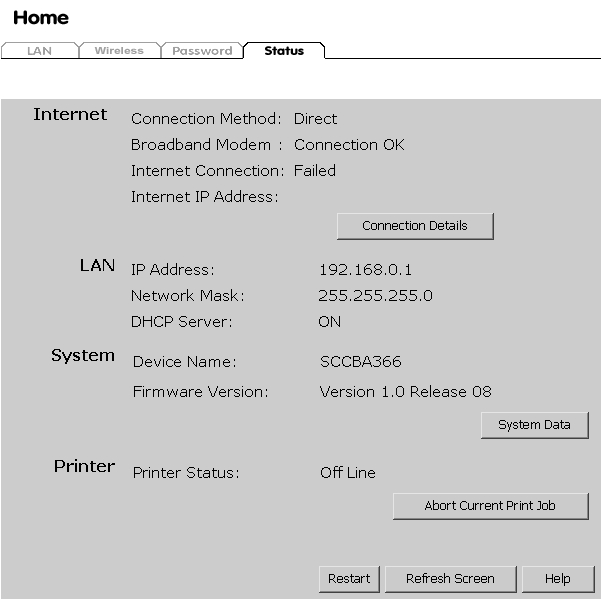Go to the Password tab
This screenshot has height=600, width=601.
[x=202, y=51]
